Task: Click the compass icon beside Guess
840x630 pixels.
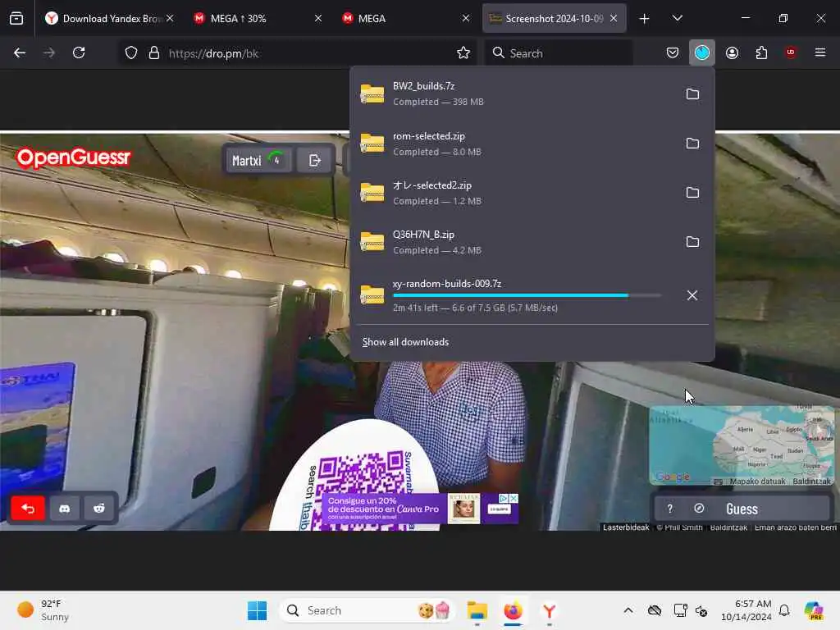Action: (699, 509)
